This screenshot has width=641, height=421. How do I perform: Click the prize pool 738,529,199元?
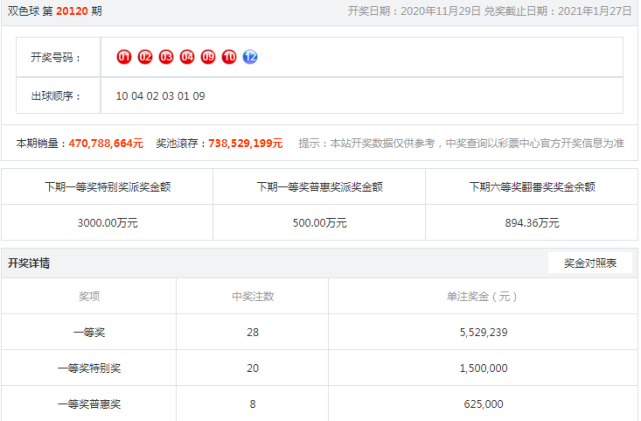tap(246, 143)
